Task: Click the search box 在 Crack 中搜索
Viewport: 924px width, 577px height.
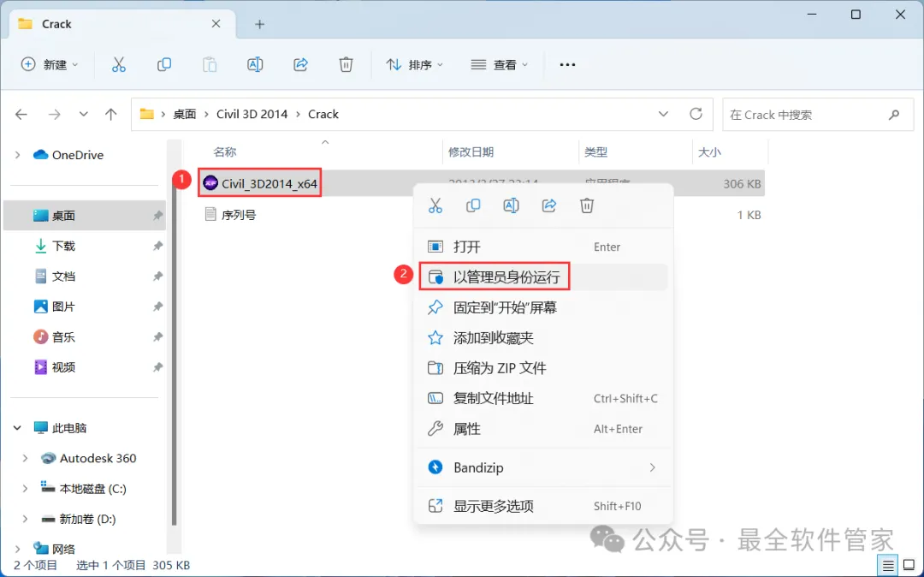Action: pos(819,115)
